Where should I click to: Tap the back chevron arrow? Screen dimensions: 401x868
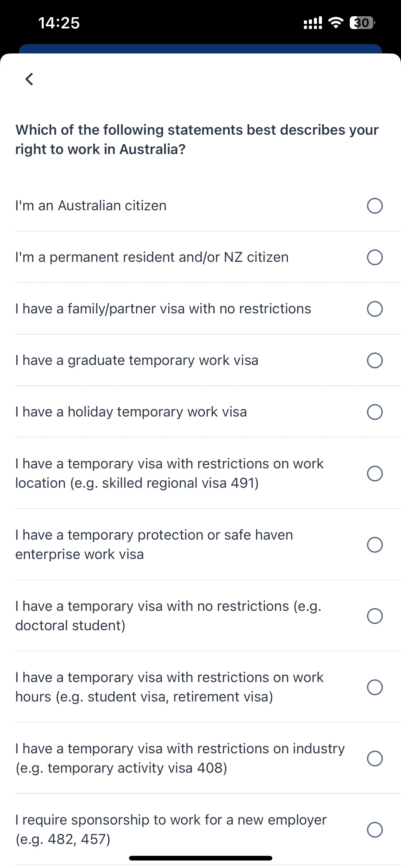(x=29, y=79)
